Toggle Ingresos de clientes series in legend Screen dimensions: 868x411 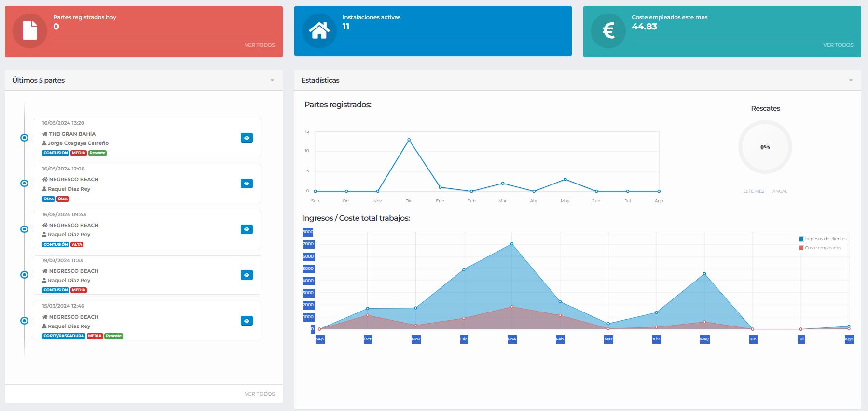click(822, 239)
